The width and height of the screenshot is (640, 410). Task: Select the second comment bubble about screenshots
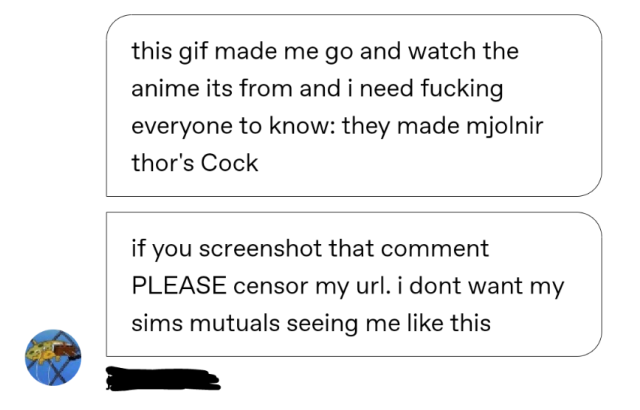[354, 284]
